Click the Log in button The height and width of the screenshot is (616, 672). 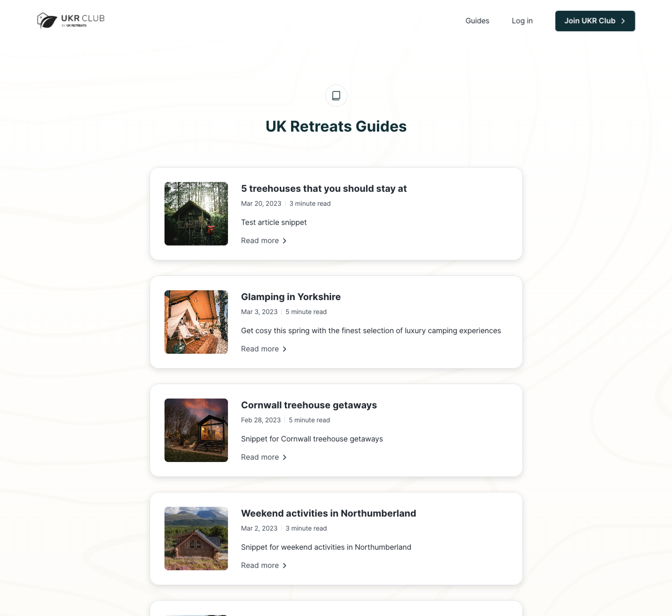pyautogui.click(x=521, y=21)
